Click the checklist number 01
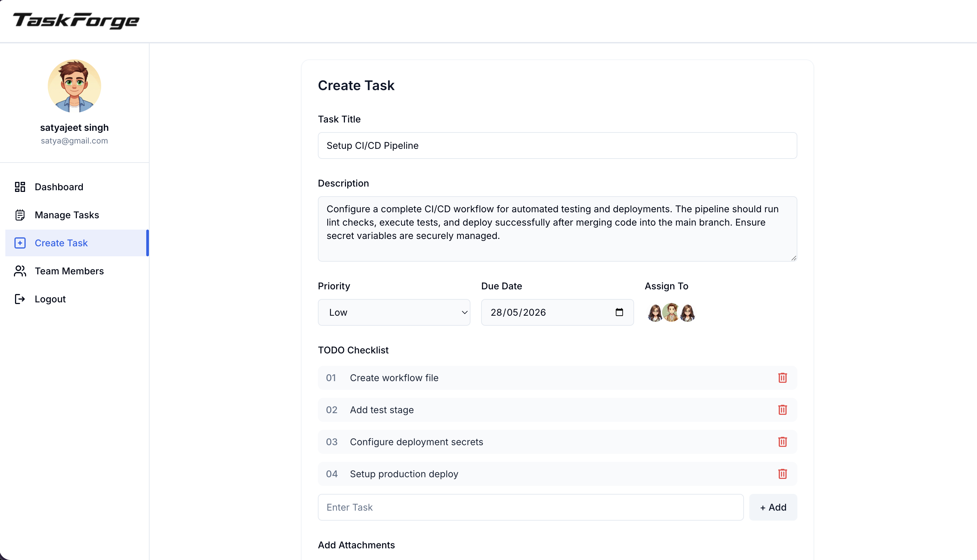This screenshot has height=560, width=977. [x=331, y=378]
